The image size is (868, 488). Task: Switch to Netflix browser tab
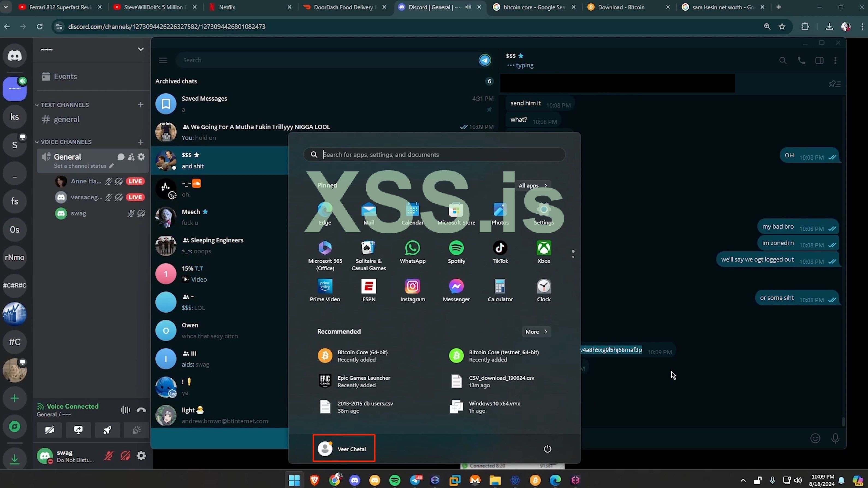pos(227,7)
